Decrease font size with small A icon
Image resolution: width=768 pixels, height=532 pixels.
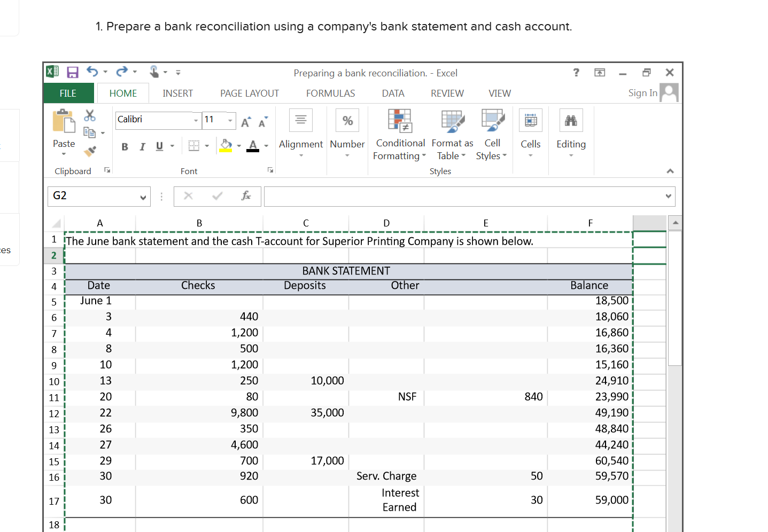(263, 122)
